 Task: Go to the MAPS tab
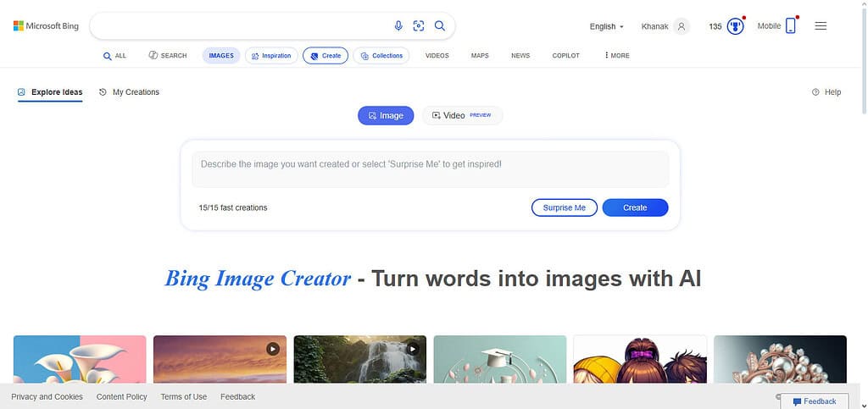pyautogui.click(x=480, y=55)
